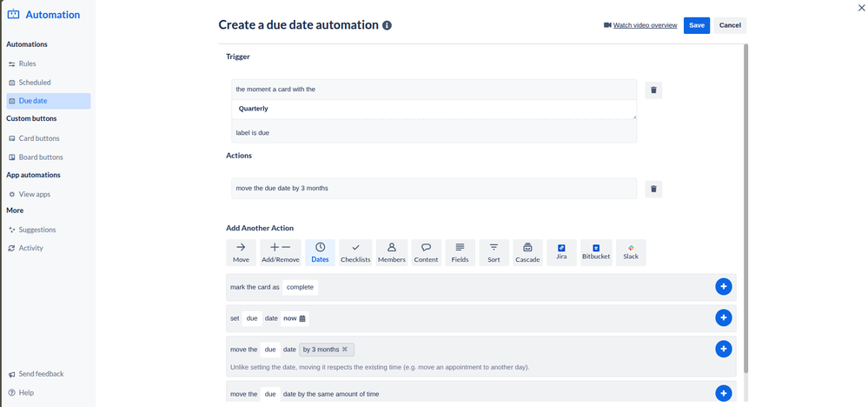Click the vertical scrollbar of the form
This screenshot has width=868, height=407.
click(745, 208)
